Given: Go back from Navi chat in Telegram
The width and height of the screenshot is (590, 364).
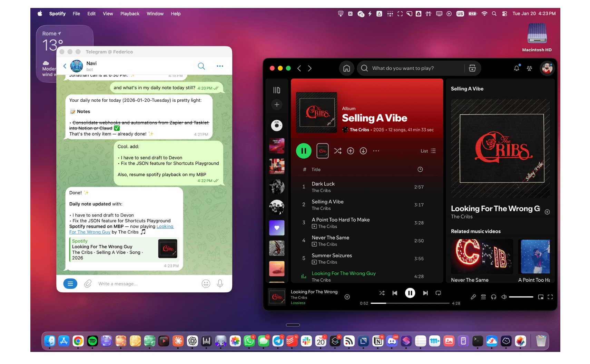Looking at the screenshot, I should (x=65, y=66).
